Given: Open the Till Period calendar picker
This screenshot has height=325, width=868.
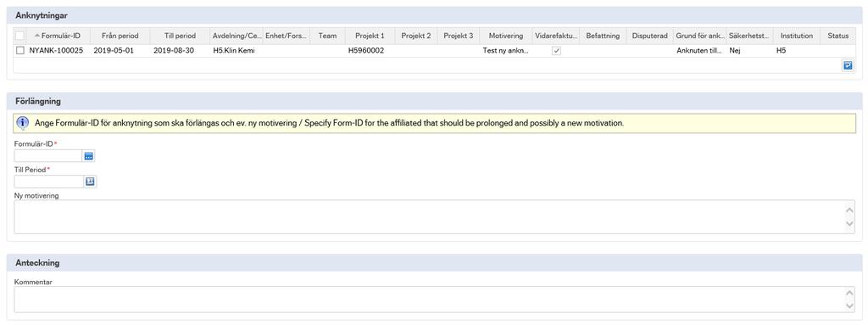Looking at the screenshot, I should tap(90, 182).
